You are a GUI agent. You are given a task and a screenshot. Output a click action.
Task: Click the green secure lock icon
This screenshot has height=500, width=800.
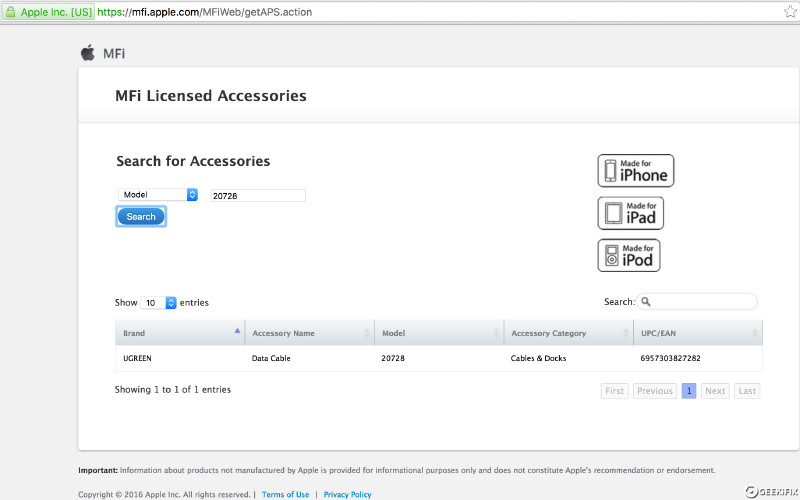11,11
